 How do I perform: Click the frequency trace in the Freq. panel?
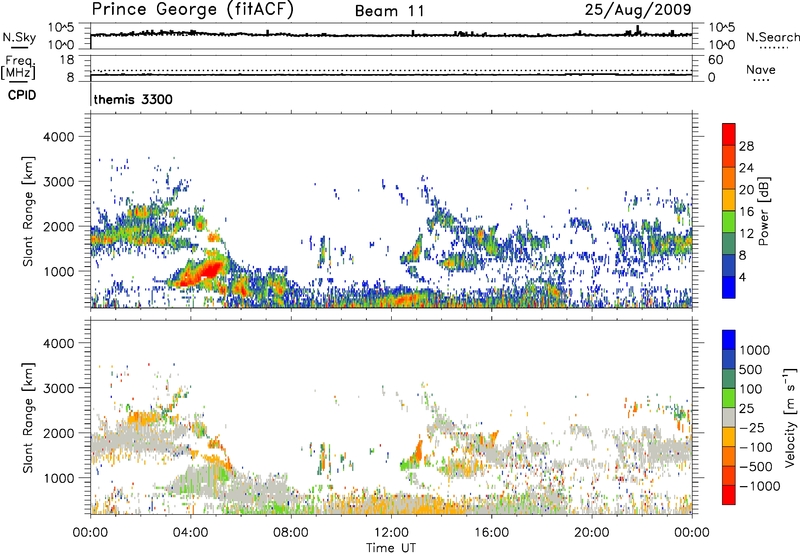[x=391, y=75]
